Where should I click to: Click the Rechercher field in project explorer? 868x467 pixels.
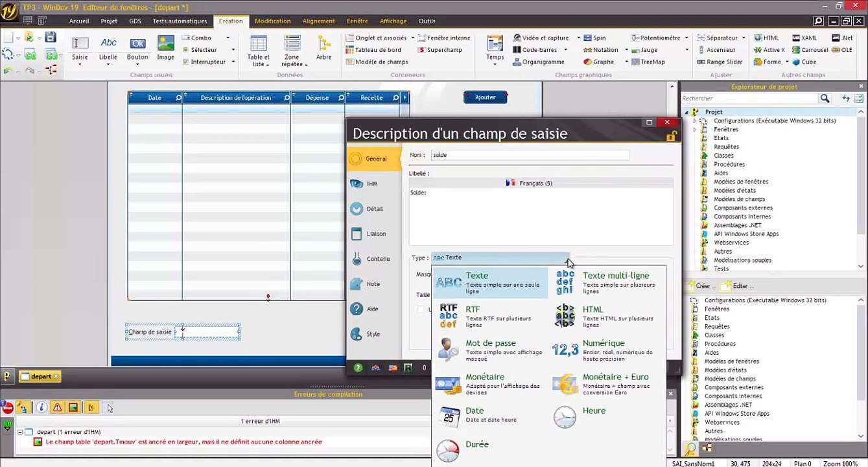pyautogui.click(x=749, y=99)
